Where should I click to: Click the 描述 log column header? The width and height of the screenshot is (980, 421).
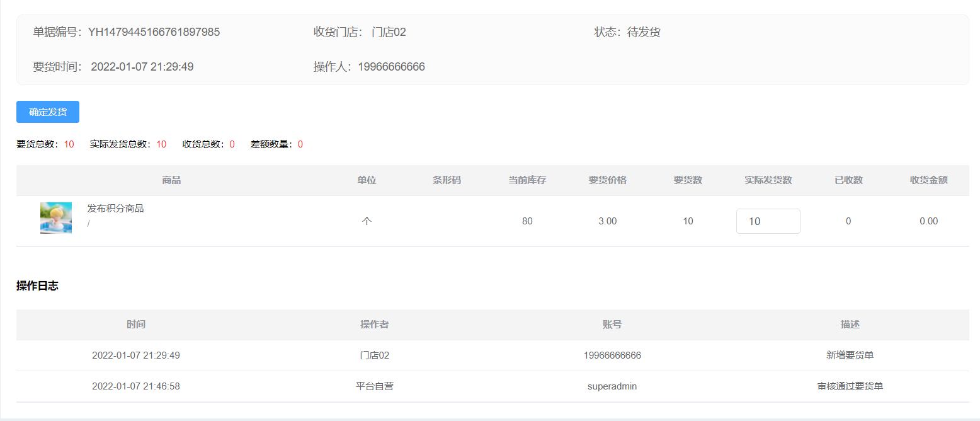(x=850, y=325)
